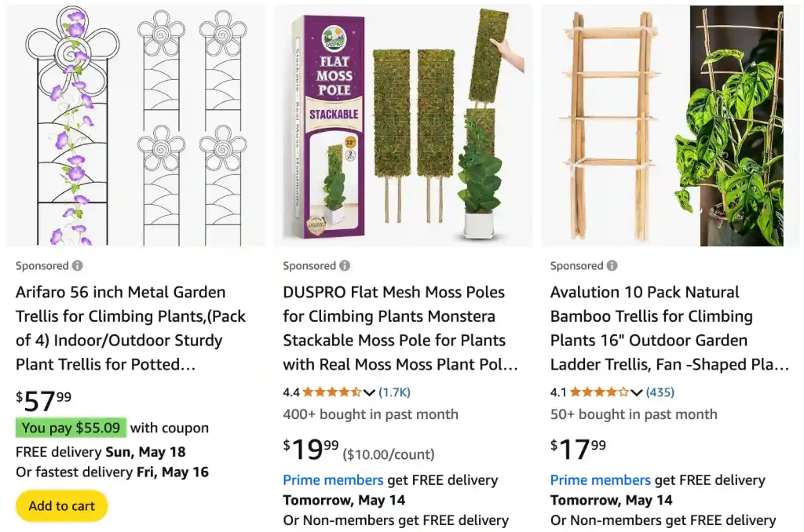Screen dimensions: 804x532
Task: Open the Arifaro metal trellis product image
Action: pyautogui.click(x=133, y=126)
